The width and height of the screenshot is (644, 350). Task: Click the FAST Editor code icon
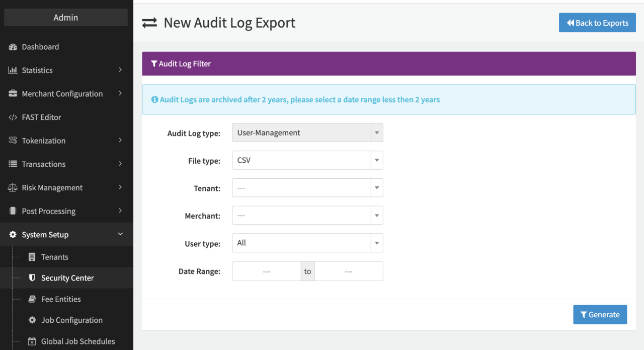pyautogui.click(x=13, y=117)
